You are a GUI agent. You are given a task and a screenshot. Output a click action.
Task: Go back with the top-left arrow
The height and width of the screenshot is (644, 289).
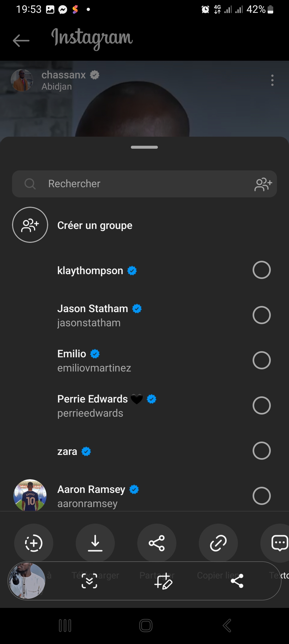(x=21, y=41)
